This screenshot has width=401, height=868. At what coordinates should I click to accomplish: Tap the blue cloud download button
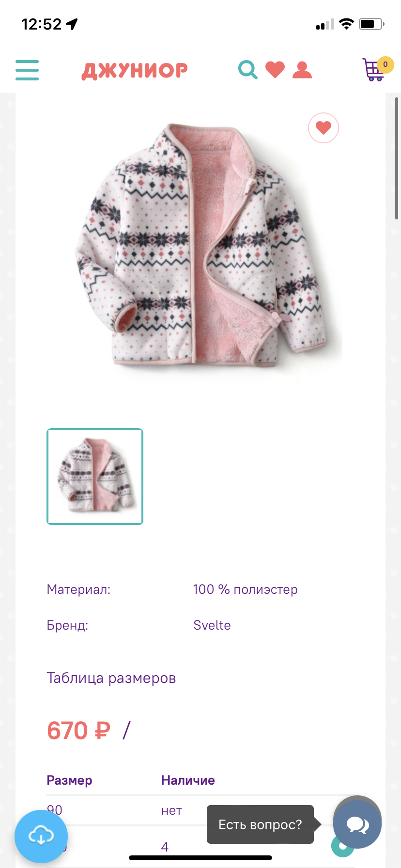41,837
